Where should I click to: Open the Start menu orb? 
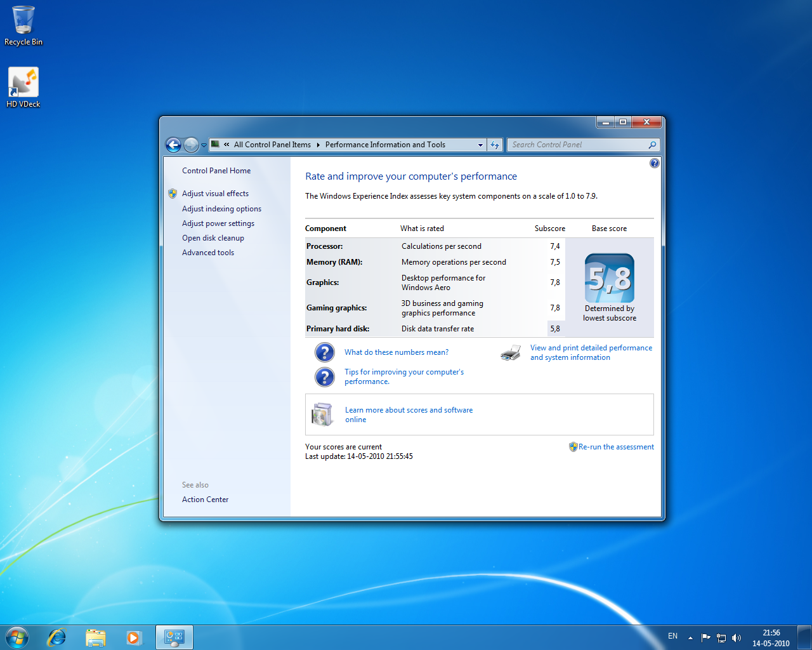(16, 637)
